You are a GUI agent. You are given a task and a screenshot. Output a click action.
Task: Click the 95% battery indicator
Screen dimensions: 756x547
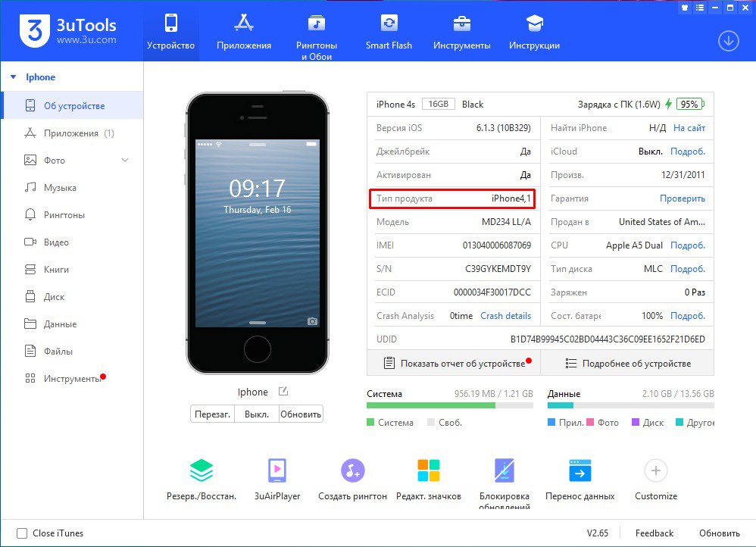pos(690,104)
